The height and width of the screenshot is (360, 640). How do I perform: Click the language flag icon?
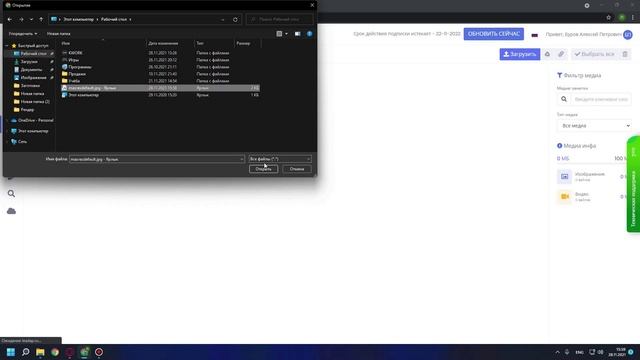tap(534, 35)
